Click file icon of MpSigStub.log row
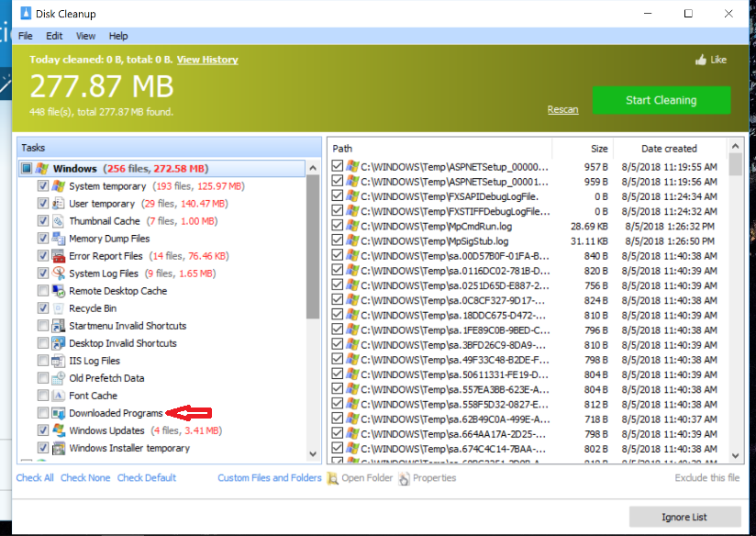756x536 pixels. pos(352,240)
